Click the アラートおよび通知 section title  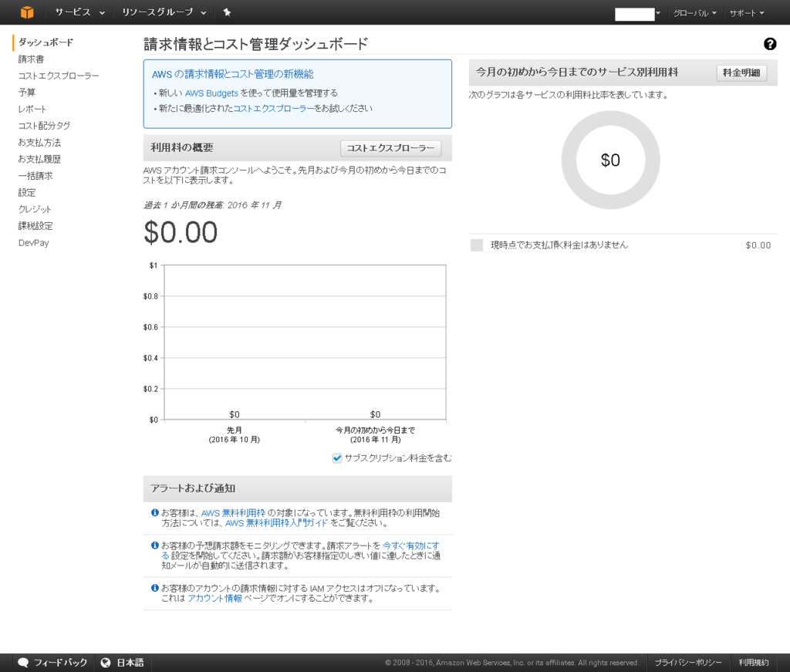pos(193,488)
